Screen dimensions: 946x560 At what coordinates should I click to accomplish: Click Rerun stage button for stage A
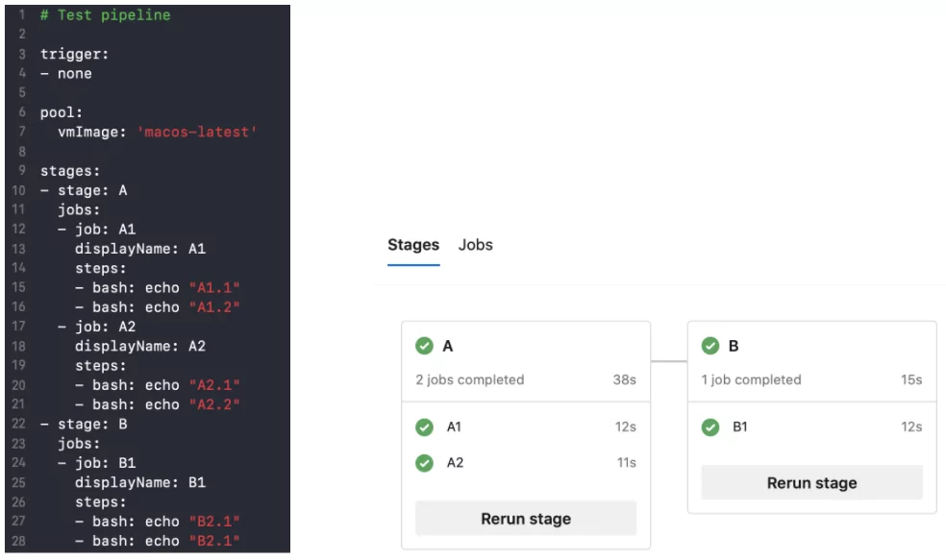(x=526, y=519)
